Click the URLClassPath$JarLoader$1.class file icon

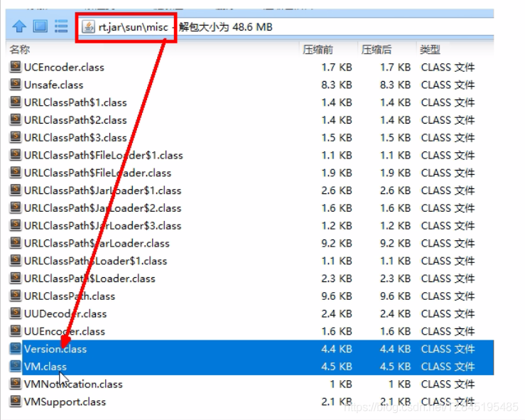[15, 190]
